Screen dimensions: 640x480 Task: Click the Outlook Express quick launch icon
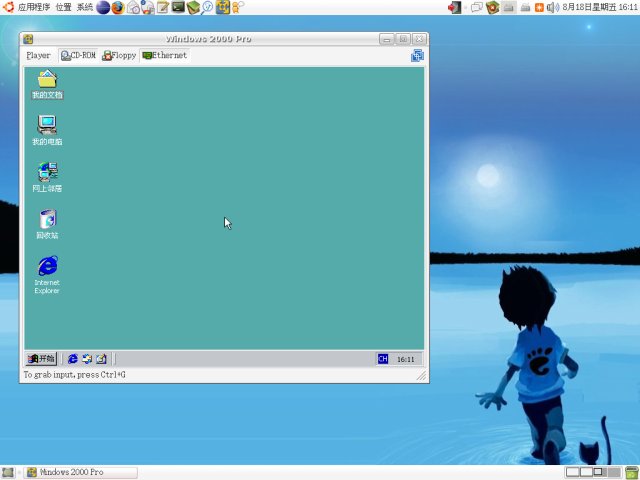point(87,359)
